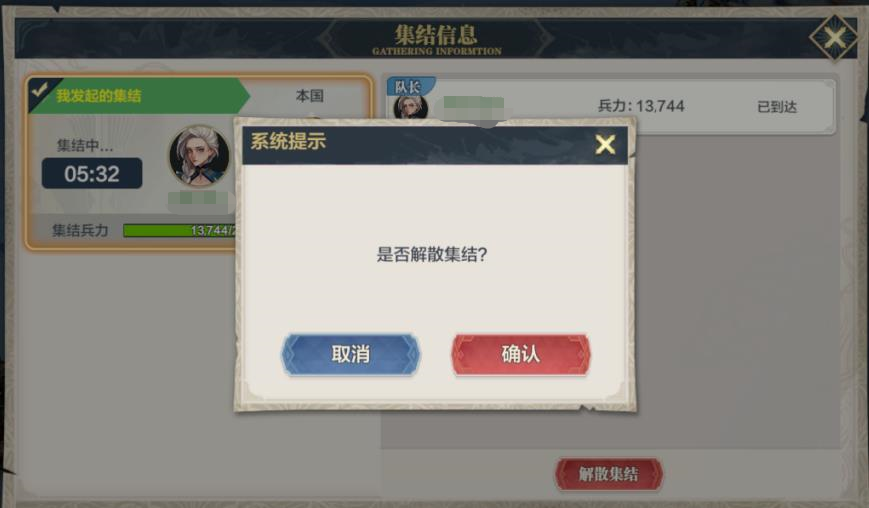Click the blue 取消 cancel button
The image size is (869, 508).
pyautogui.click(x=350, y=355)
